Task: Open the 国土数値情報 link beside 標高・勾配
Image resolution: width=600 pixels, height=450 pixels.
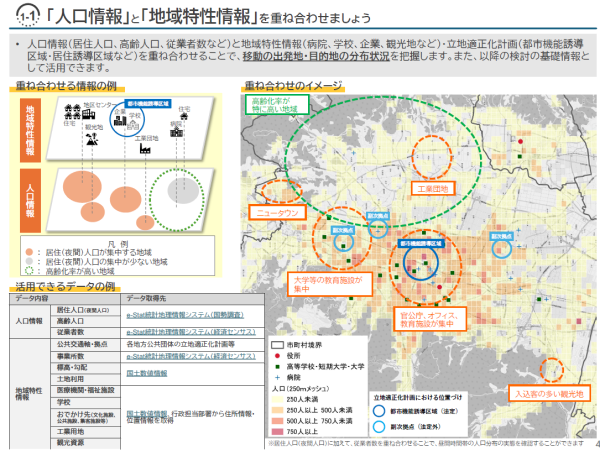Action: (147, 373)
